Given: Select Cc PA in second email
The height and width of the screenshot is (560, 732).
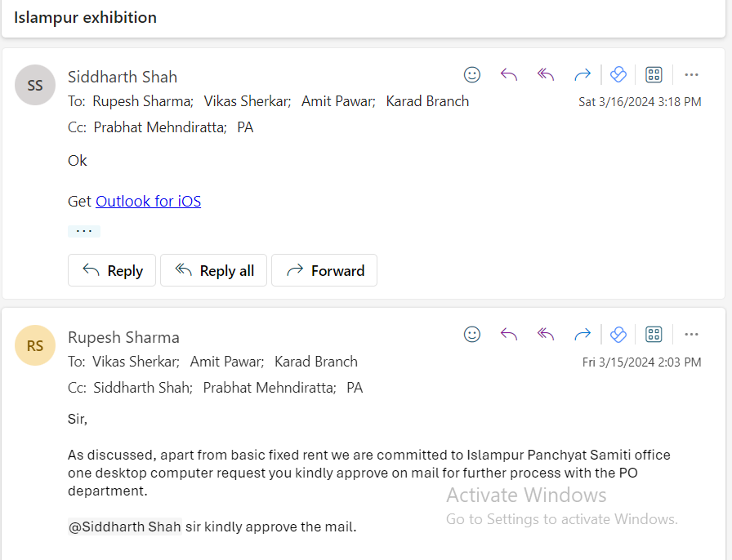Looking at the screenshot, I should [355, 388].
